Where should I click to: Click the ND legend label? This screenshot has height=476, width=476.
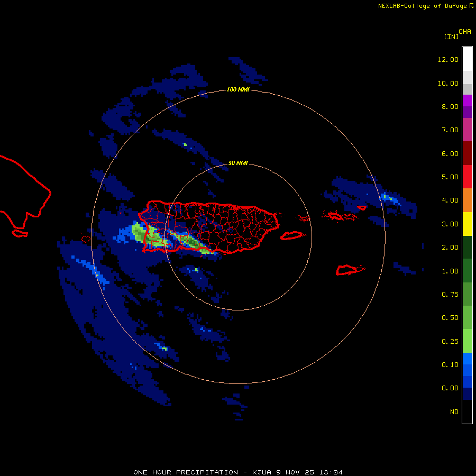(454, 412)
